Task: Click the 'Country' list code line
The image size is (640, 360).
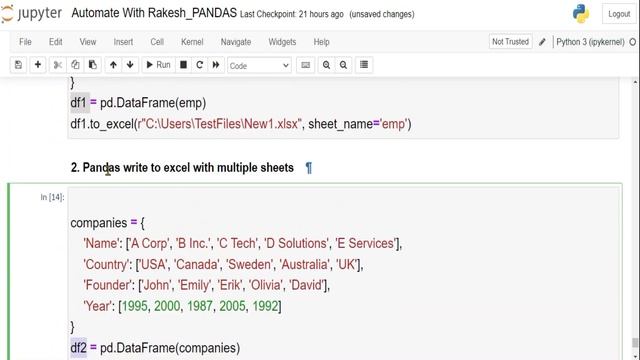Action: pos(223,264)
